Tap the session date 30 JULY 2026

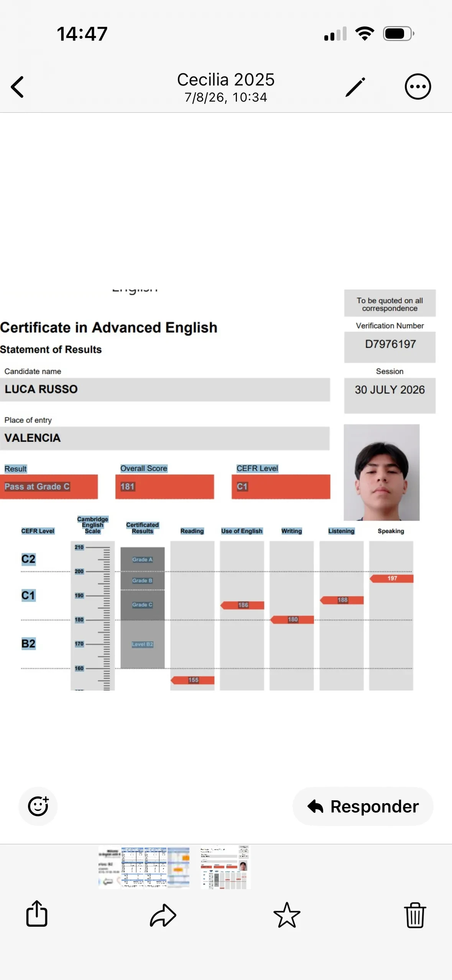click(x=390, y=390)
